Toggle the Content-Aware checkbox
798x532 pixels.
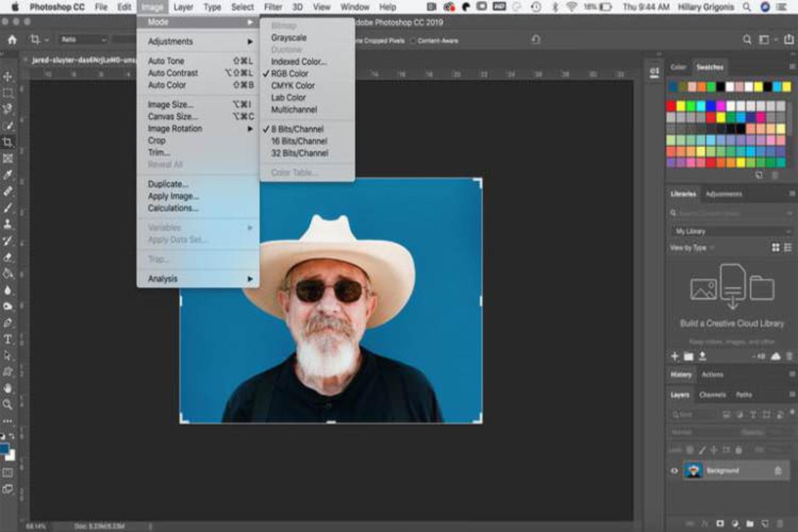[x=413, y=41]
